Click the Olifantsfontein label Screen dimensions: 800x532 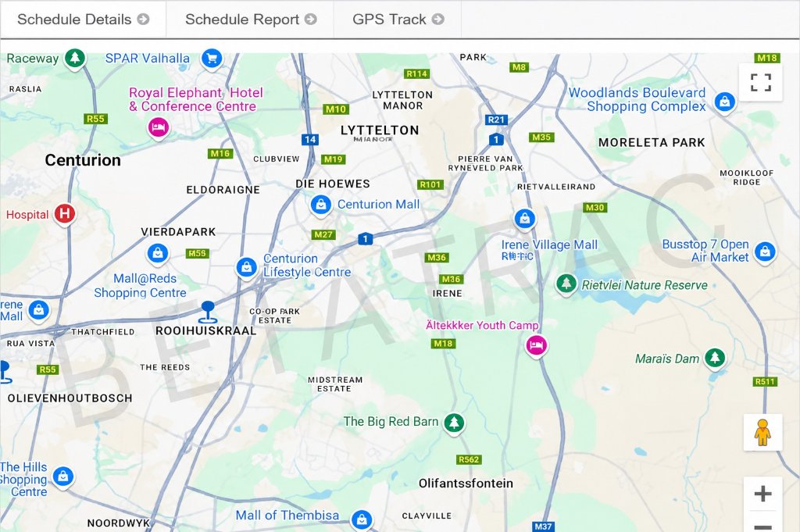(466, 483)
